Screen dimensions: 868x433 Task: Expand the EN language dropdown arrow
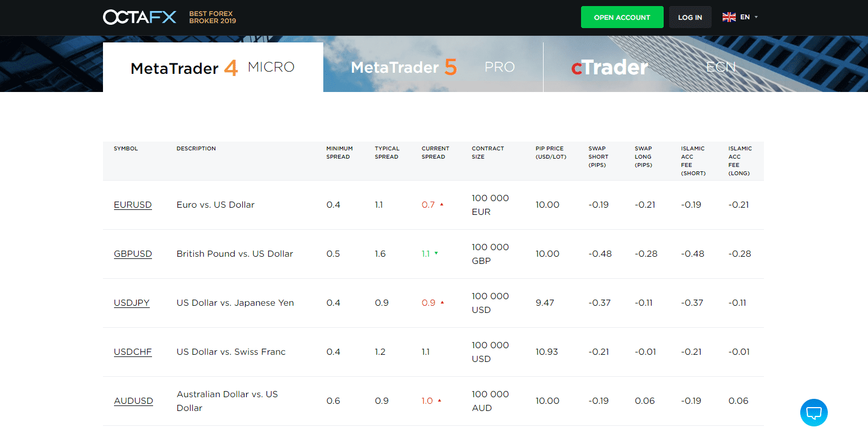pyautogui.click(x=756, y=17)
